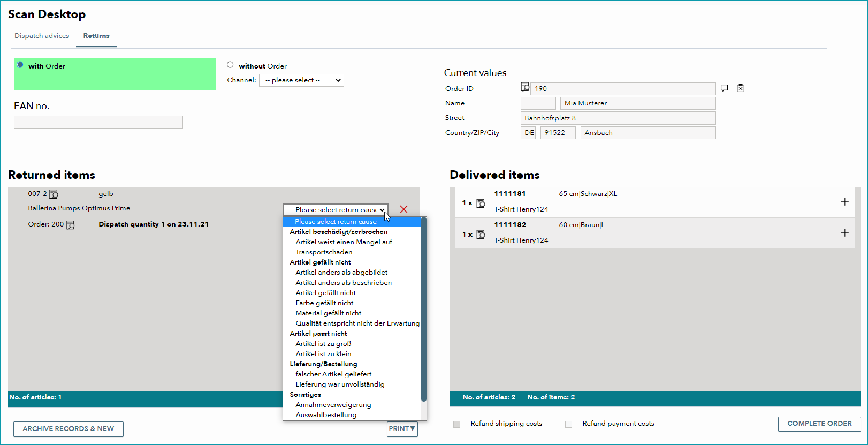The width and height of the screenshot is (868, 445).
Task: Switch to the Dispatch advices tab
Action: click(x=42, y=36)
